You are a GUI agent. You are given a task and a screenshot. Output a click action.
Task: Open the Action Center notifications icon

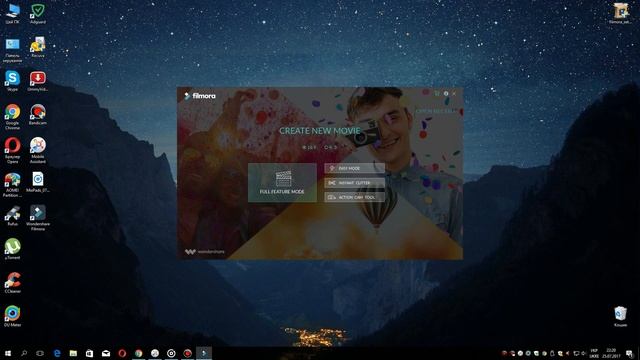(629, 353)
